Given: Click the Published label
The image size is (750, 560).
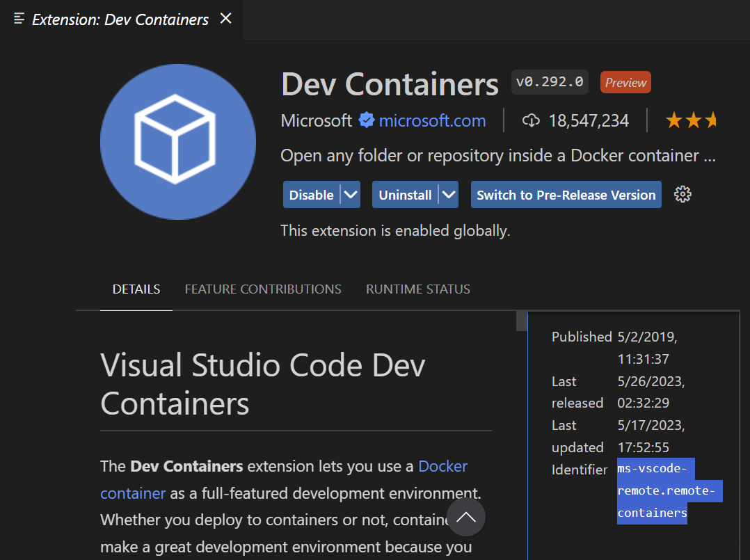Looking at the screenshot, I should 582,337.
